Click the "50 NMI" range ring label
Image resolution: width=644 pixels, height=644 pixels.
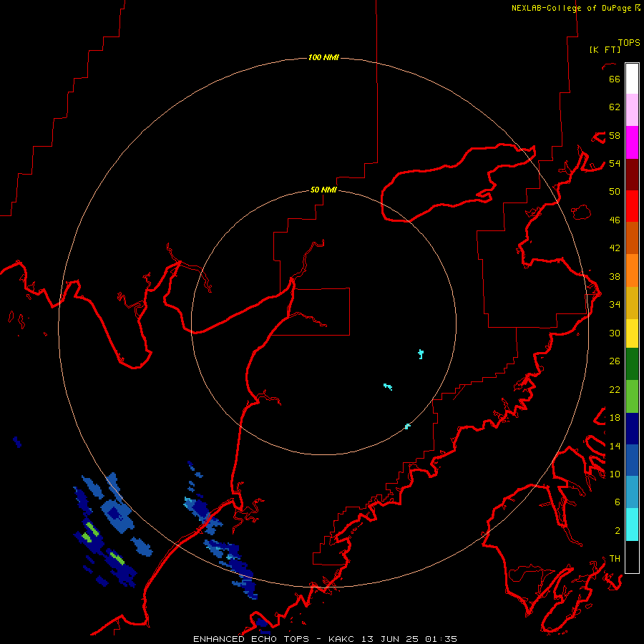323,190
